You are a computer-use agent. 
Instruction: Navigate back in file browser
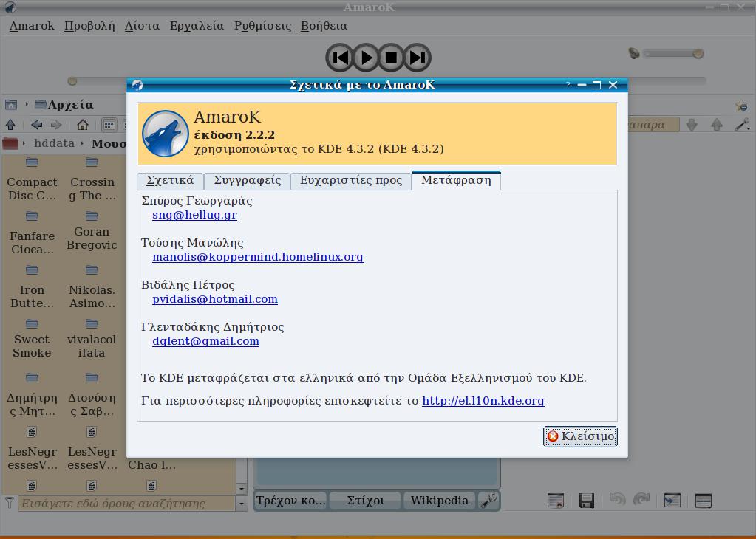(37, 125)
